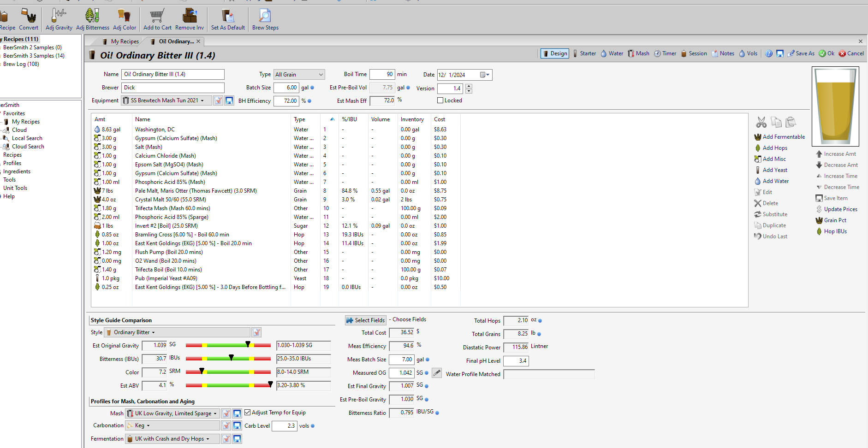This screenshot has width=868, height=448.
Task: Select Pub (Imperial Yeast #A09) row
Action: [277, 278]
